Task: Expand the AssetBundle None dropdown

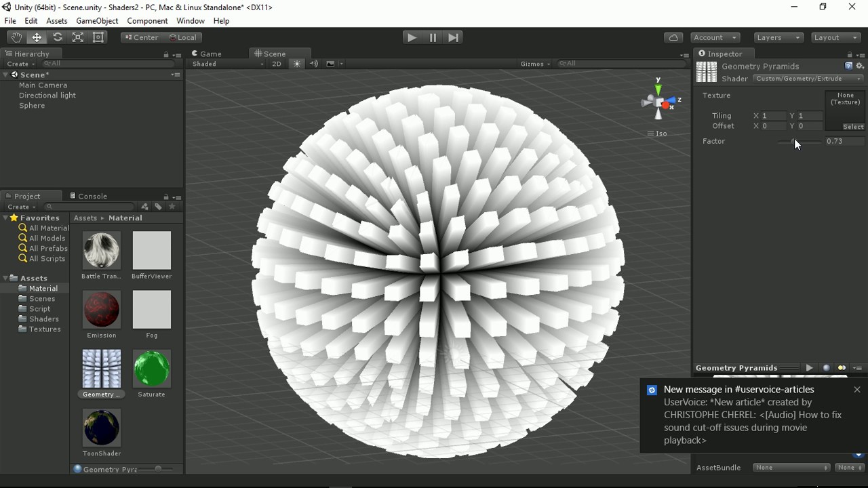Action: coord(791,467)
